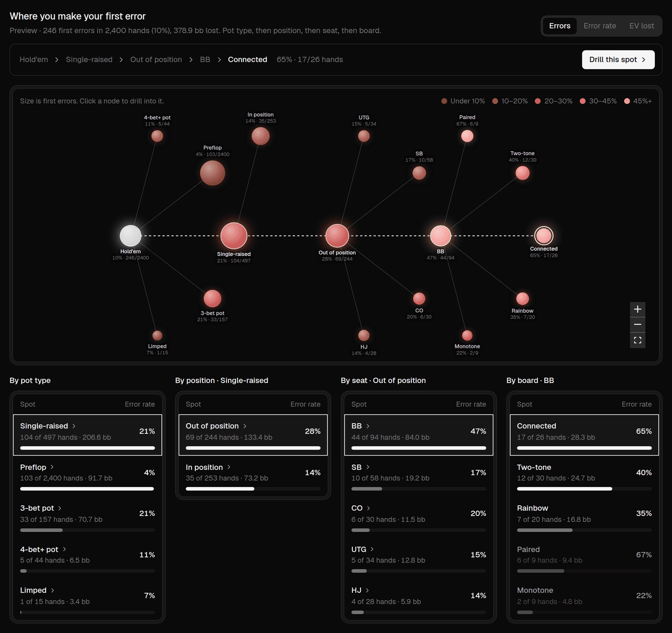Viewport: 672px width, 633px height.
Task: Zoom in on the node graph
Action: click(x=637, y=310)
